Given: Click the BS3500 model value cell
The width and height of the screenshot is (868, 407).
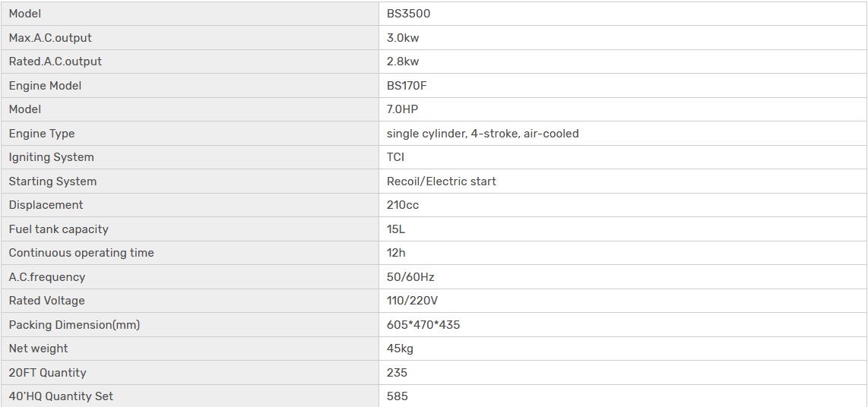Looking at the screenshot, I should tap(409, 14).
